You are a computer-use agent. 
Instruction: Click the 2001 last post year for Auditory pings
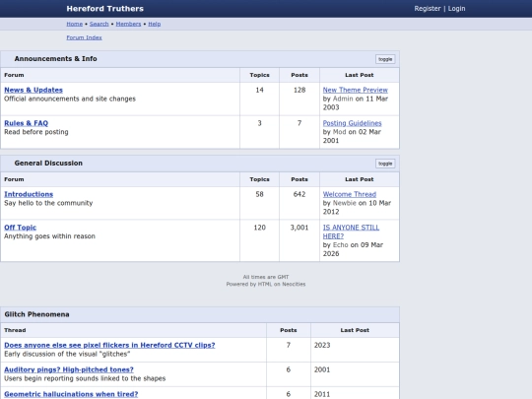pyautogui.click(x=322, y=369)
